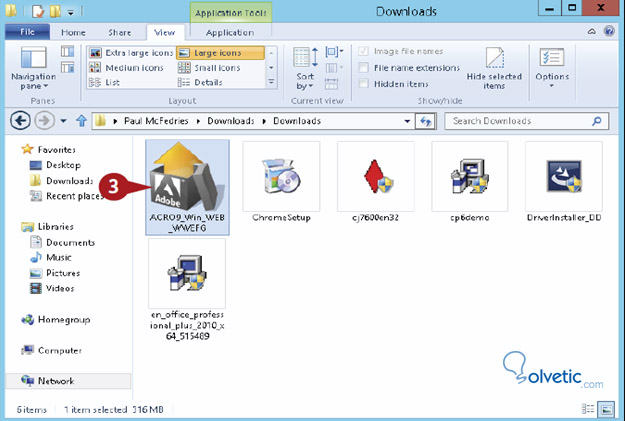This screenshot has height=421, width=625.
Task: Open the File tab
Action: coord(28,32)
